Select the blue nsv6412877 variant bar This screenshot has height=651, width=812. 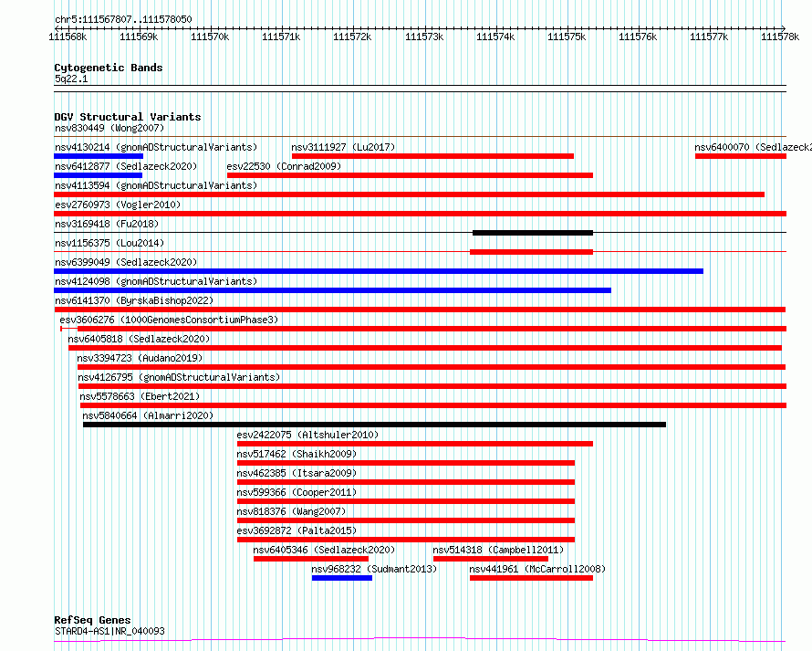coord(98,175)
